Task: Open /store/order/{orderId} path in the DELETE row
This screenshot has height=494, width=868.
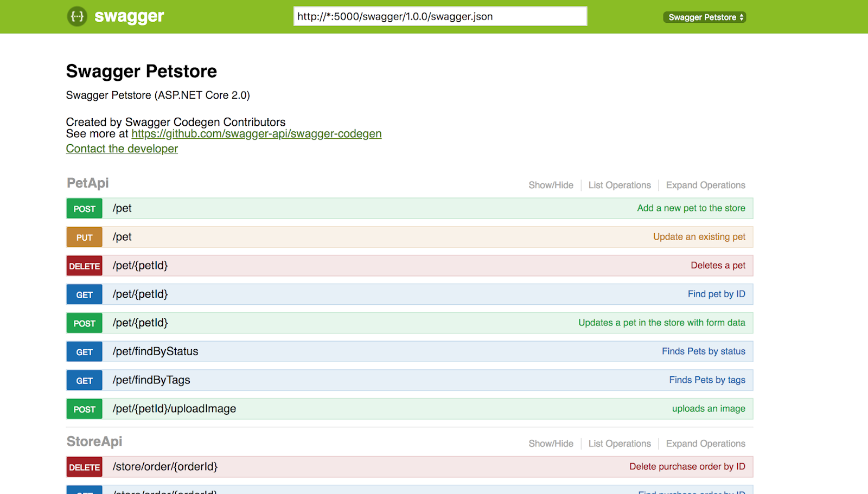Action: click(165, 467)
